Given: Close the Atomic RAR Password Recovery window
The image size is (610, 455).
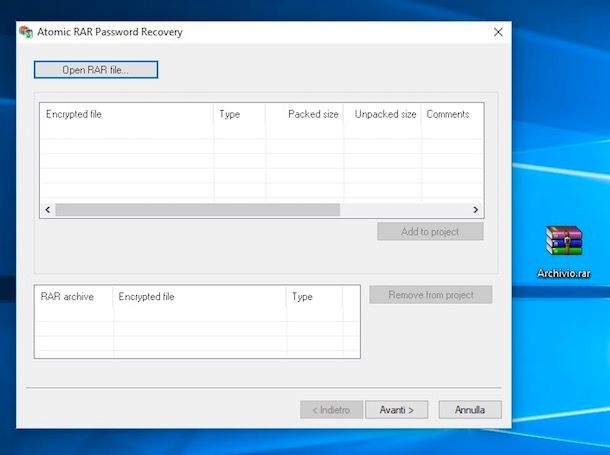Looking at the screenshot, I should (498, 32).
